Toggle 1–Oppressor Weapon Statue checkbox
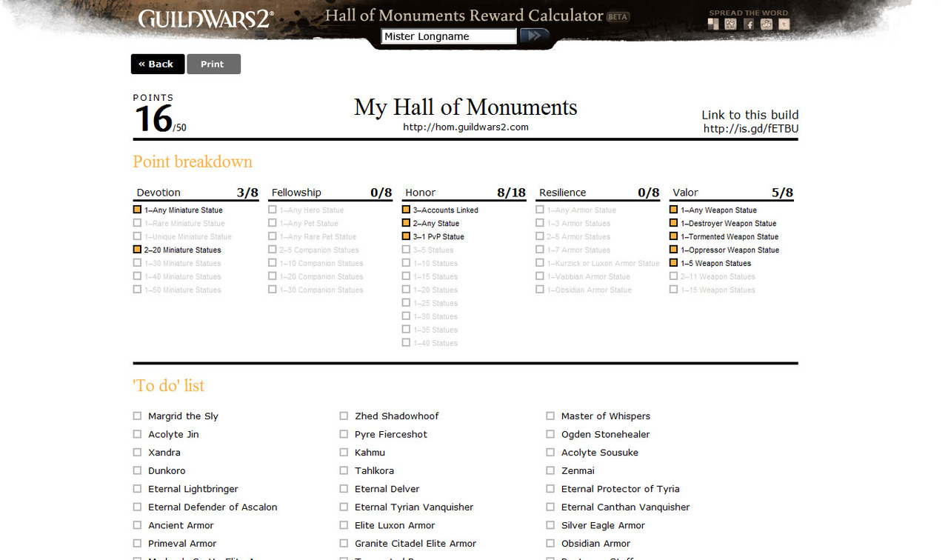Viewport: 948px width, 560px height. (674, 250)
